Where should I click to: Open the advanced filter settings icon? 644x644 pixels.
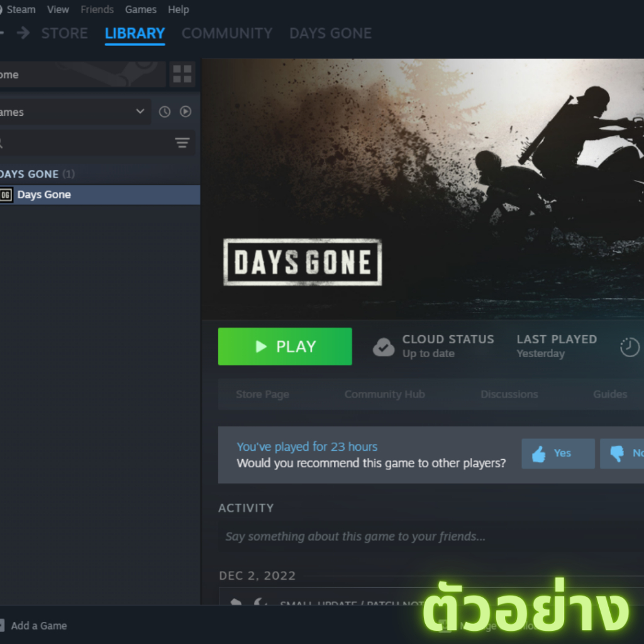182,143
